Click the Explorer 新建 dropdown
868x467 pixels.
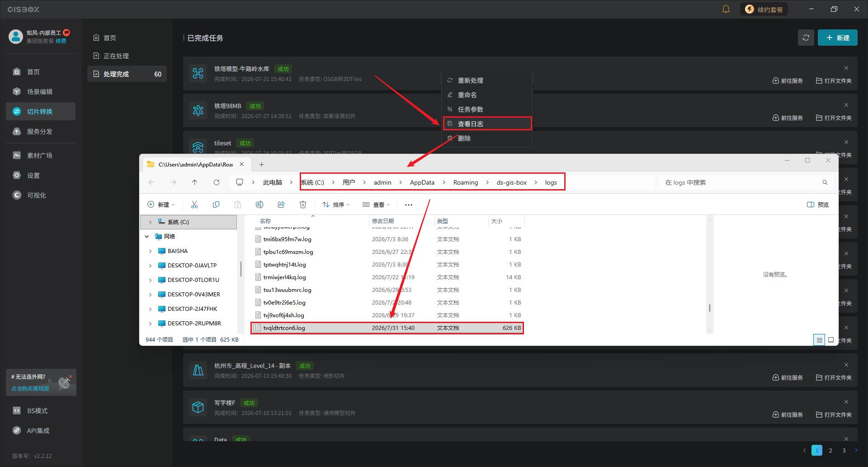pyautogui.click(x=161, y=205)
